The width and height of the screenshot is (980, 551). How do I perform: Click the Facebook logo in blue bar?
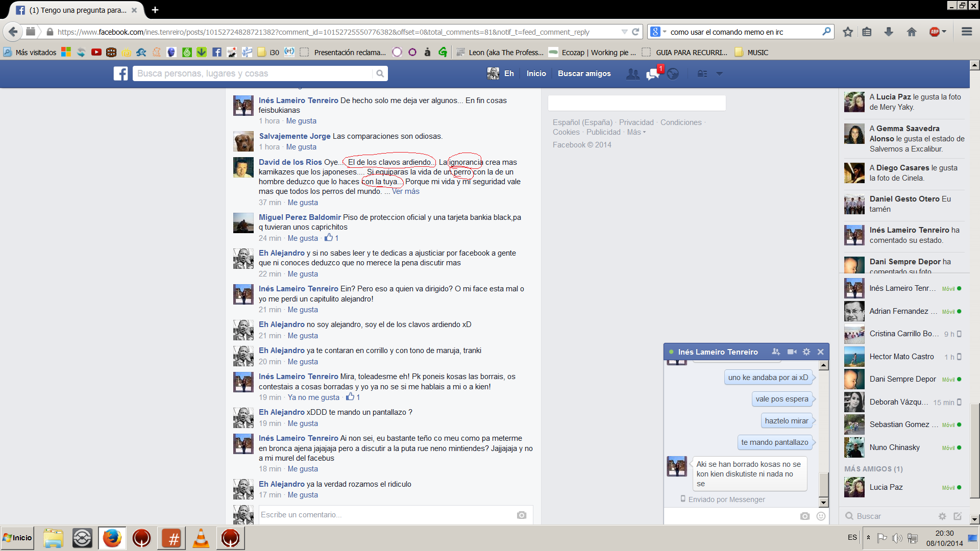click(x=120, y=73)
